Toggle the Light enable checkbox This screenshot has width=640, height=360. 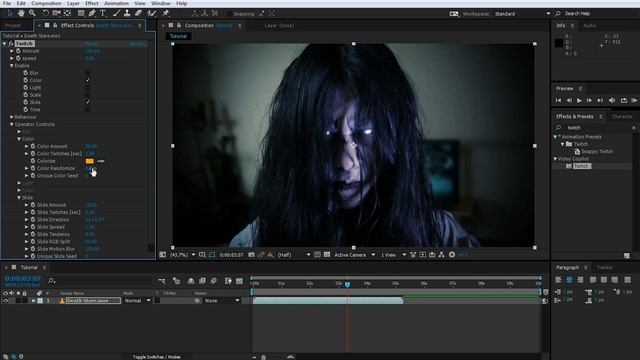click(x=87, y=88)
